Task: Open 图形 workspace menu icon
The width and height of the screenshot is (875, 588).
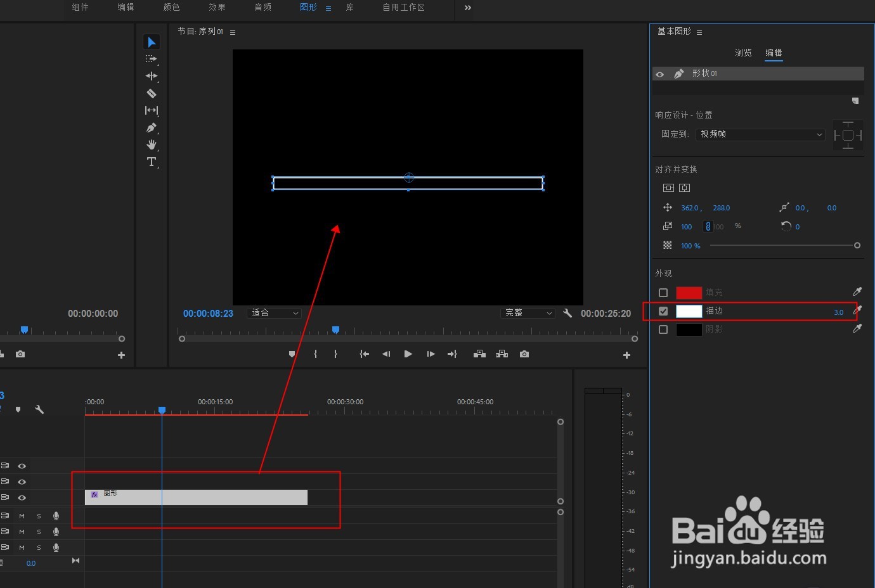Action: click(x=328, y=8)
